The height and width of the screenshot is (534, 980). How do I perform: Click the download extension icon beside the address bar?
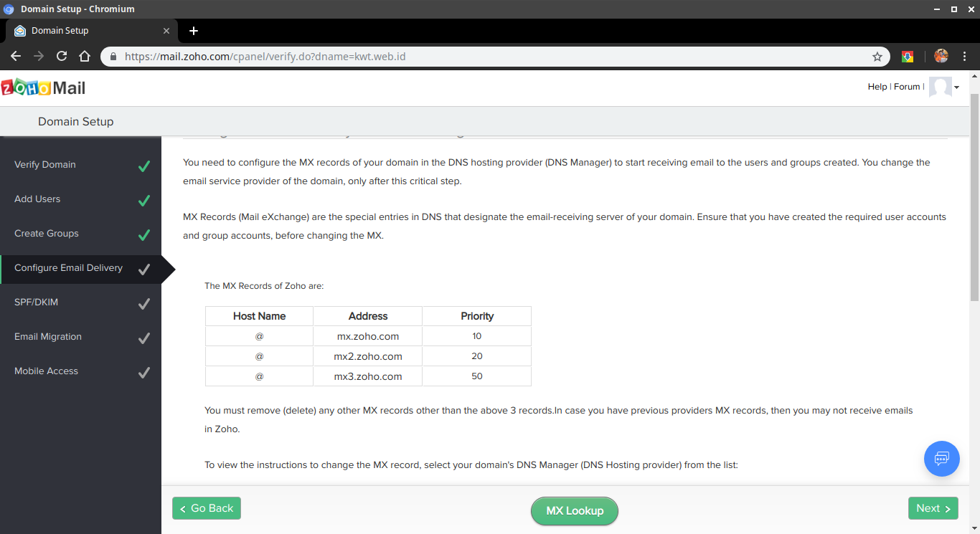(x=907, y=56)
